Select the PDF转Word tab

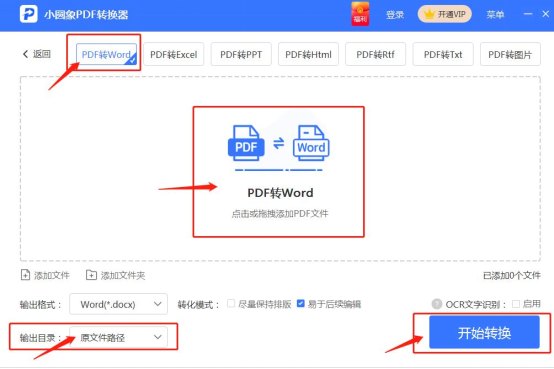pyautogui.click(x=106, y=54)
